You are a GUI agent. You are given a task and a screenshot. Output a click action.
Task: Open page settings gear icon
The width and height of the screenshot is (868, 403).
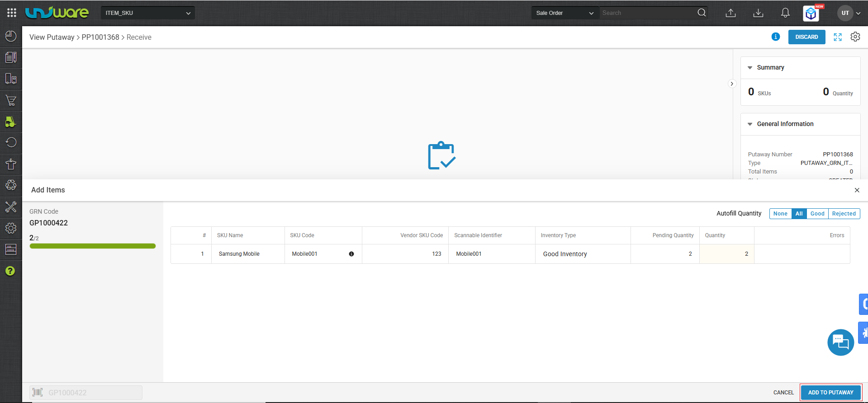855,37
